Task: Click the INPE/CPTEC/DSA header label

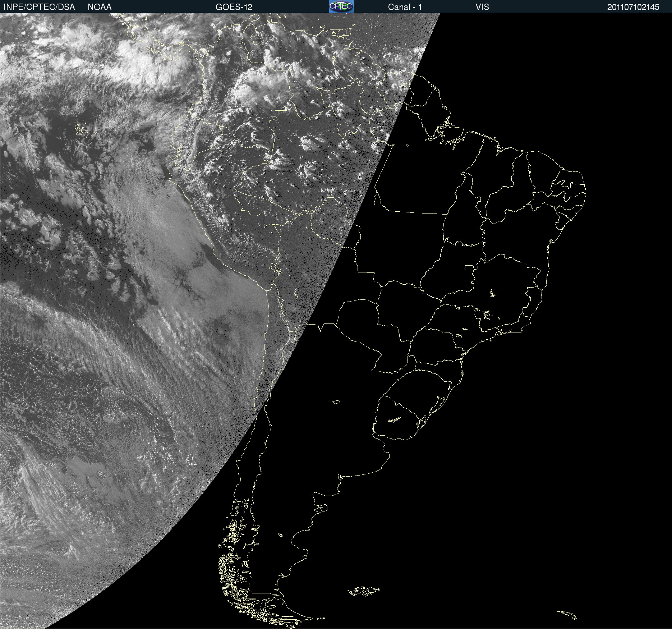Action: 39,7
